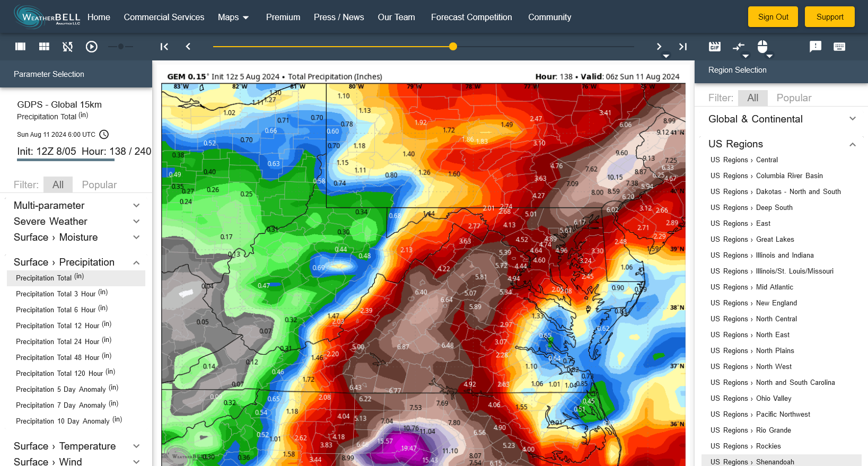The image size is (868, 466).
Task: Toggle the auto-sync refresh icon
Action: coord(67,47)
